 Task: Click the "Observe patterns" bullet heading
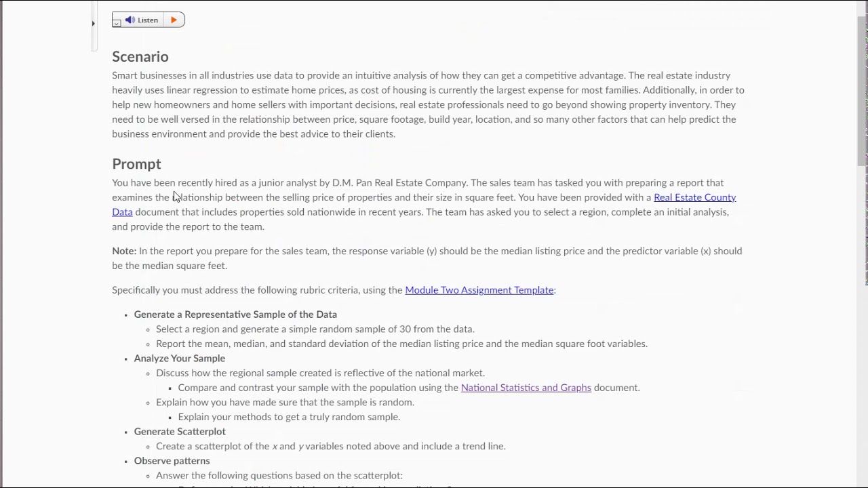tap(172, 461)
